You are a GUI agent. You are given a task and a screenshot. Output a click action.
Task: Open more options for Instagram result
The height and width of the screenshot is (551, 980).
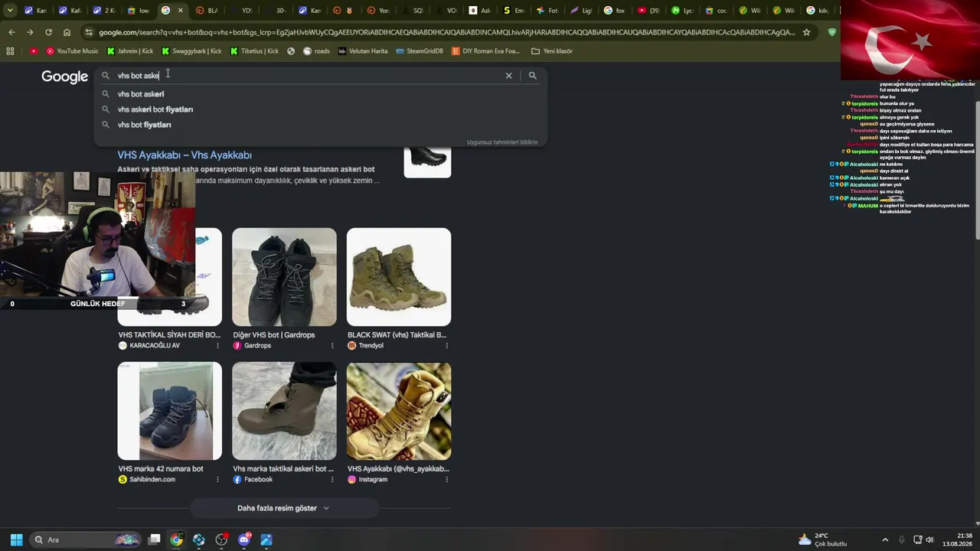(446, 480)
